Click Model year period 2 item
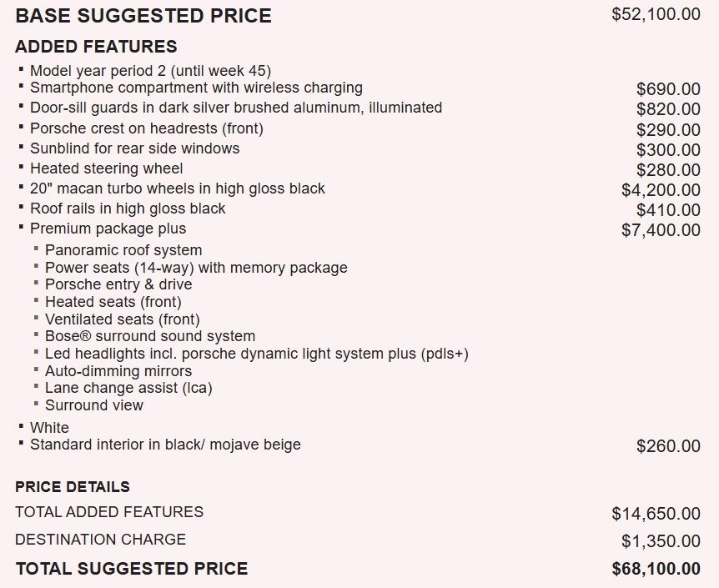Viewport: 719px width, 588px height. coord(150,71)
